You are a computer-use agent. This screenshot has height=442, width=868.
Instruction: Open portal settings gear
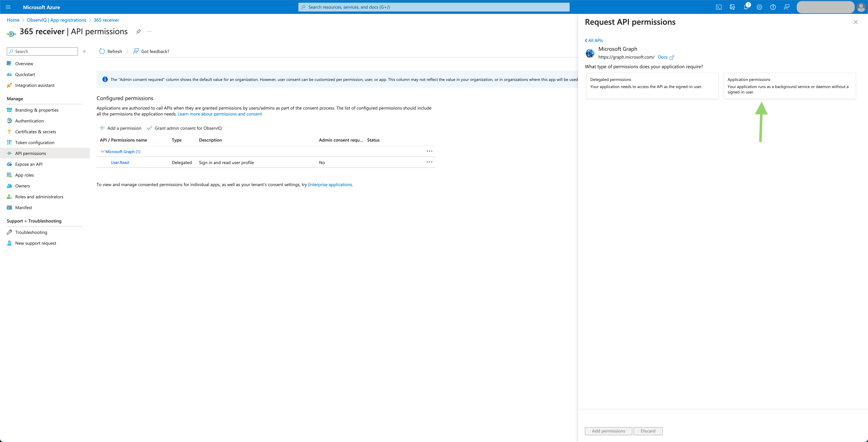[759, 7]
